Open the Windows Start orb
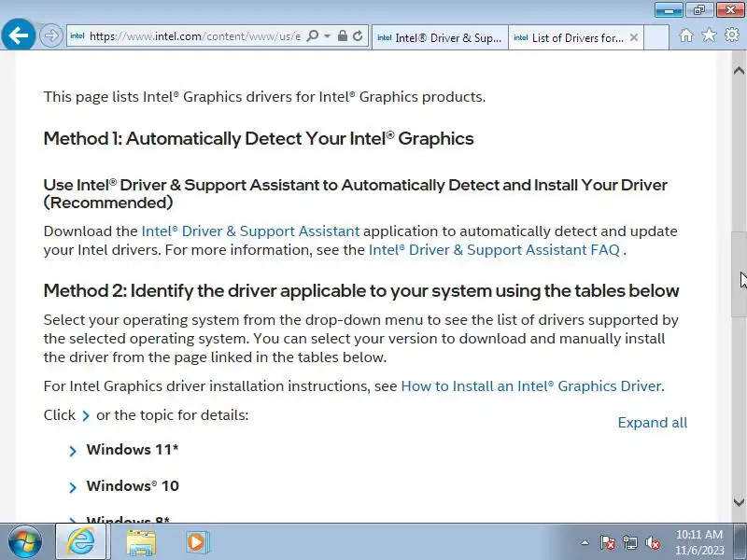Image resolution: width=747 pixels, height=560 pixels. coord(25,542)
